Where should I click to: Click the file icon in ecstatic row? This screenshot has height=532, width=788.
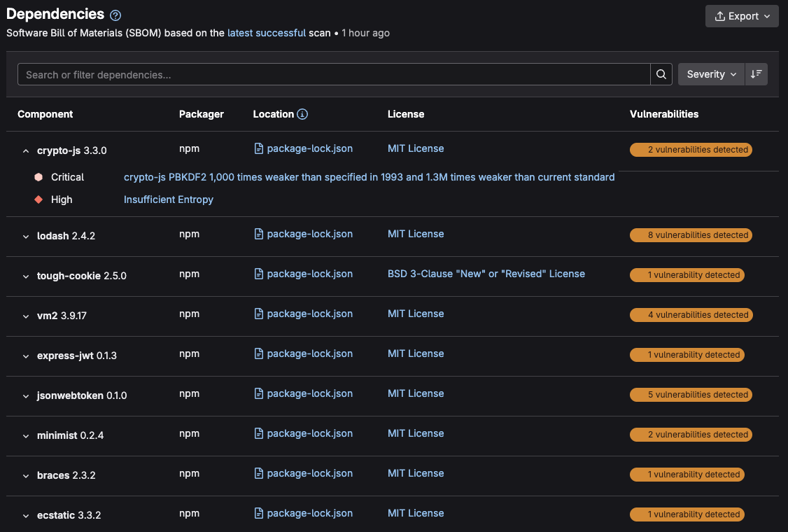259,513
